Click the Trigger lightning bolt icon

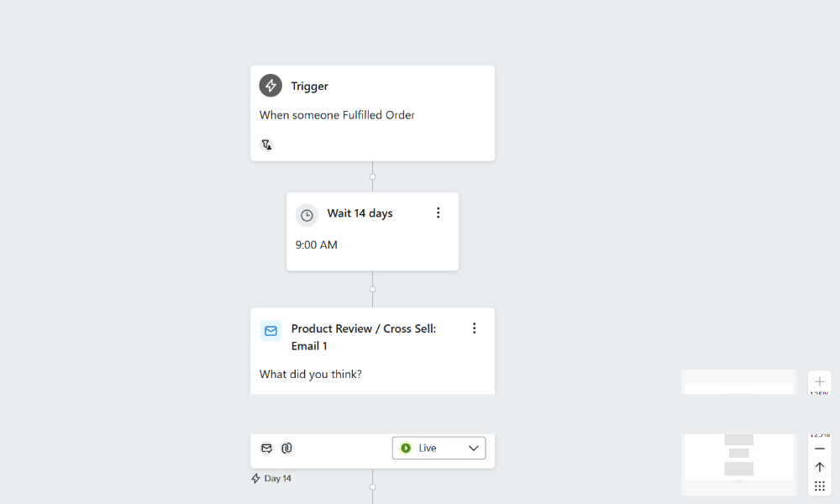[x=270, y=86]
